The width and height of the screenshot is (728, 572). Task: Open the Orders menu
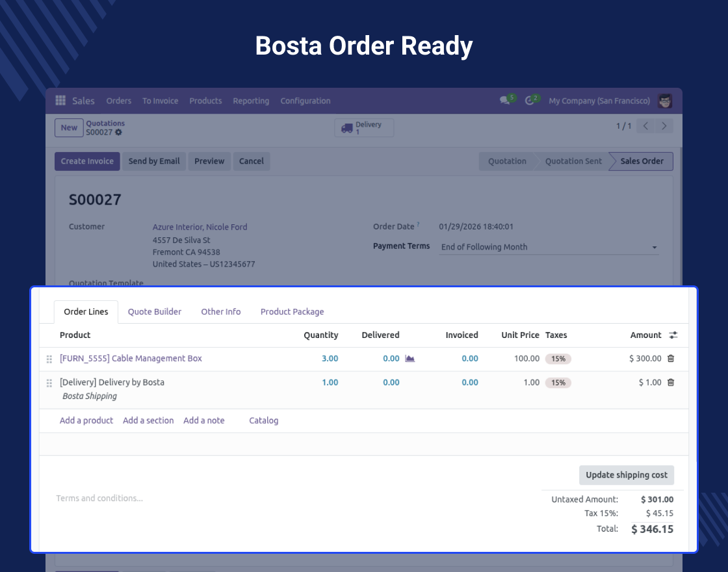pos(119,101)
